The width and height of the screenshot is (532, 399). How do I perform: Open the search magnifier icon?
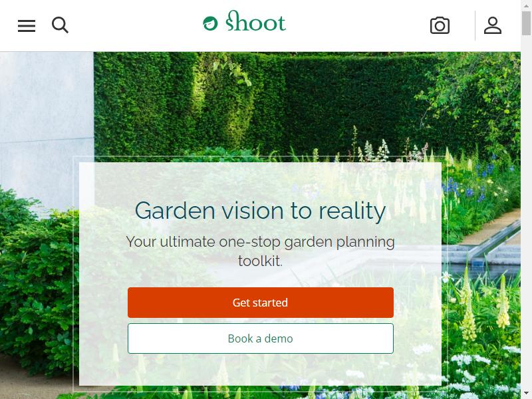[x=60, y=25]
